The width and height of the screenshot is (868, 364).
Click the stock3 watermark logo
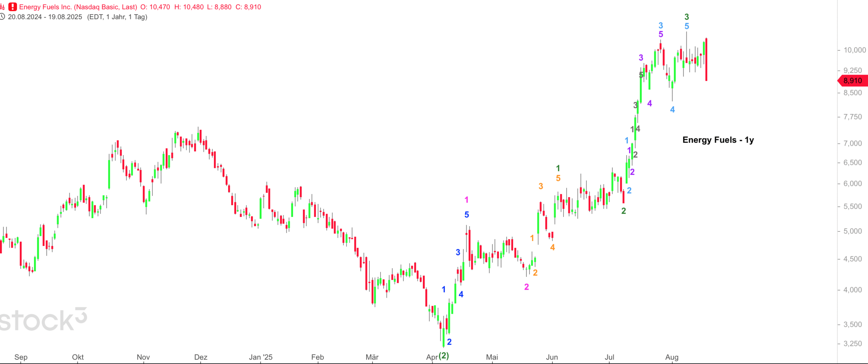point(43,320)
